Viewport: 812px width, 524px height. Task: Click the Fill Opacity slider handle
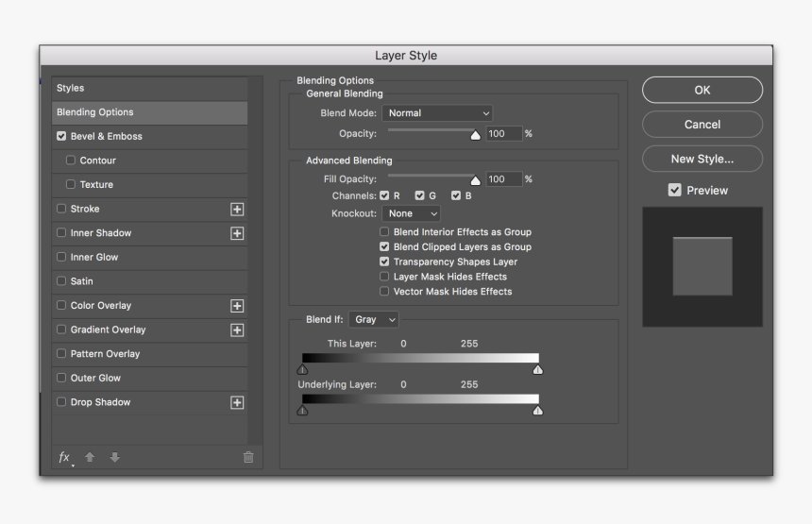coord(475,180)
